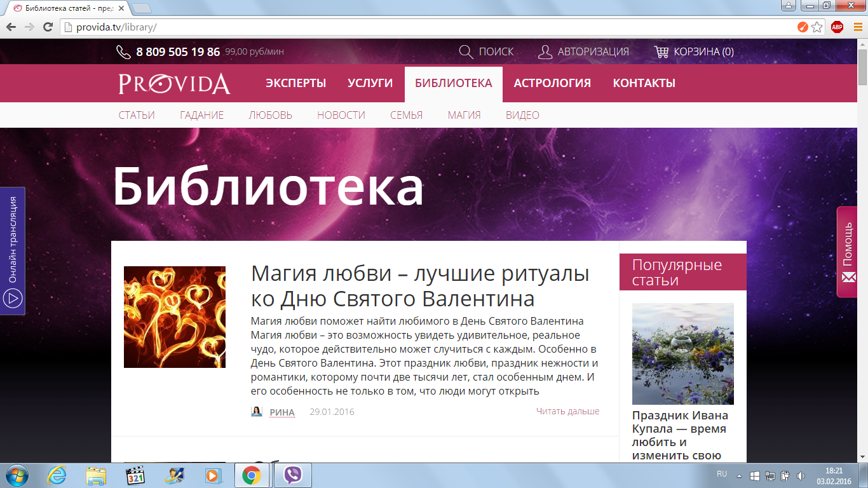Viewport: 868px width, 488px height.
Task: Click the envelope icon on Помощь tab
Action: coord(849,277)
